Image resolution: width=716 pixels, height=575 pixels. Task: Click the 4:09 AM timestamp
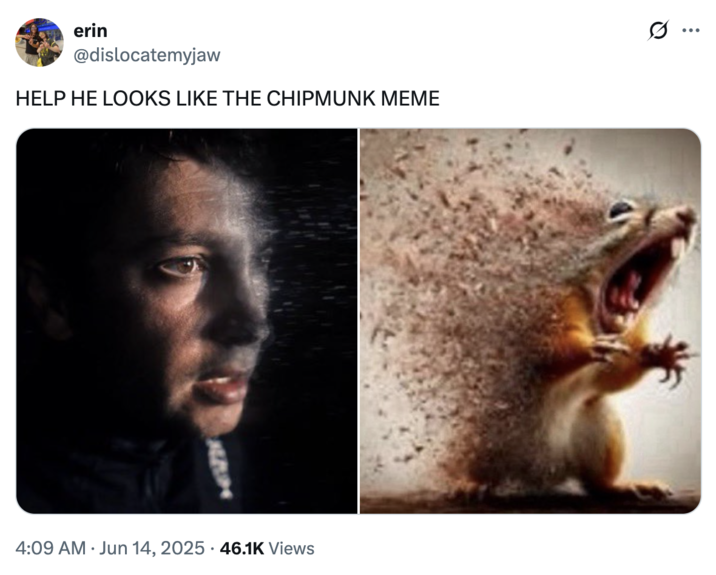[50, 548]
